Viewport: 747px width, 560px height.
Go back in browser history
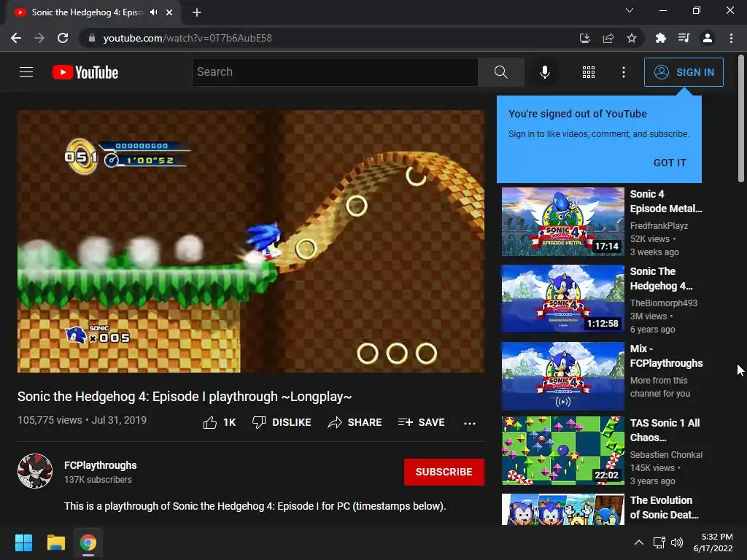tap(16, 38)
